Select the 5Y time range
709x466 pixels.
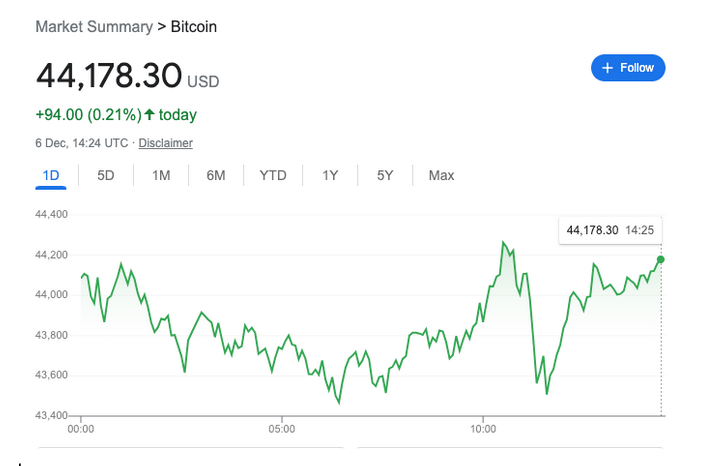tap(385, 176)
